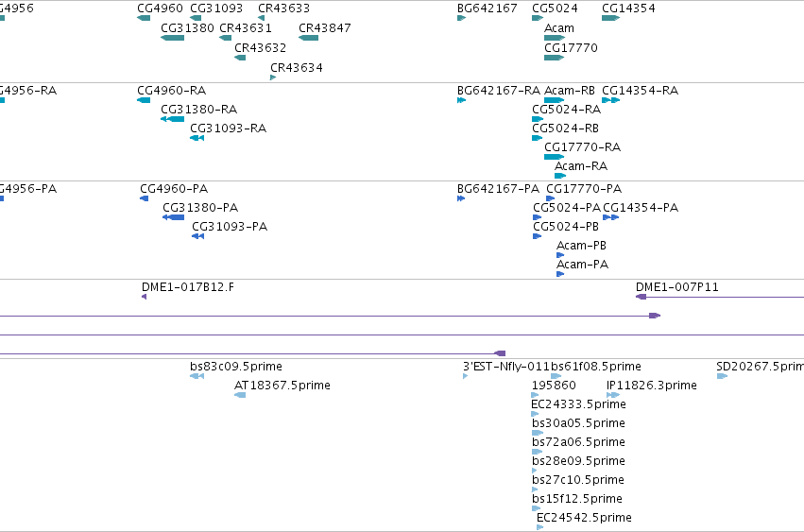
Task: Select the Acam-RA transcript label
Action: pyautogui.click(x=581, y=166)
